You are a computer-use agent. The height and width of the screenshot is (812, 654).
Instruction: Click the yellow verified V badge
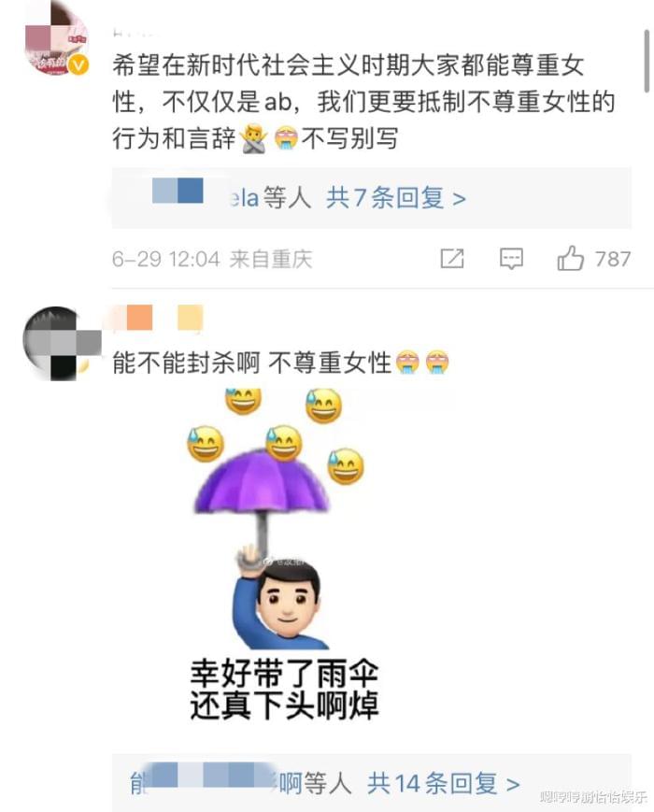point(78,65)
